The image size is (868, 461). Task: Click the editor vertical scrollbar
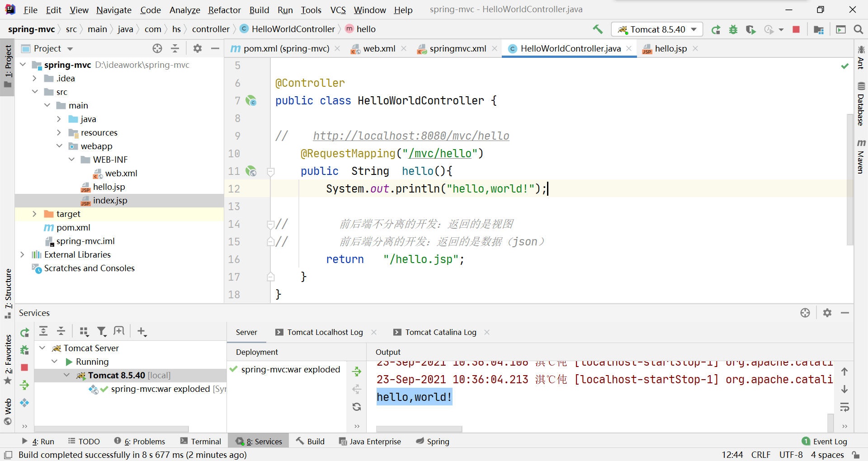[x=850, y=179]
